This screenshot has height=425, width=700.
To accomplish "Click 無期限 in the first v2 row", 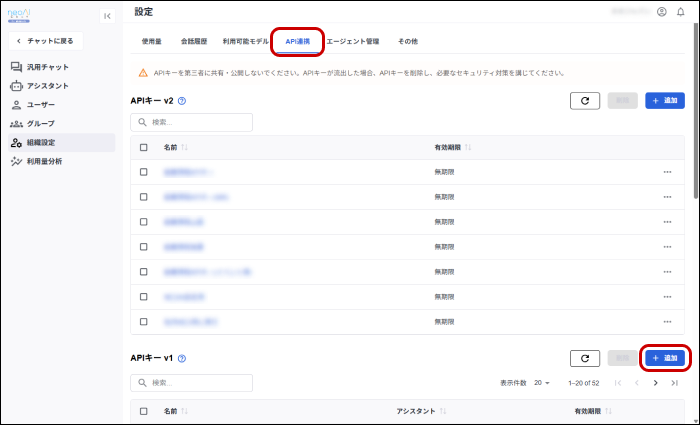I will tap(444, 172).
